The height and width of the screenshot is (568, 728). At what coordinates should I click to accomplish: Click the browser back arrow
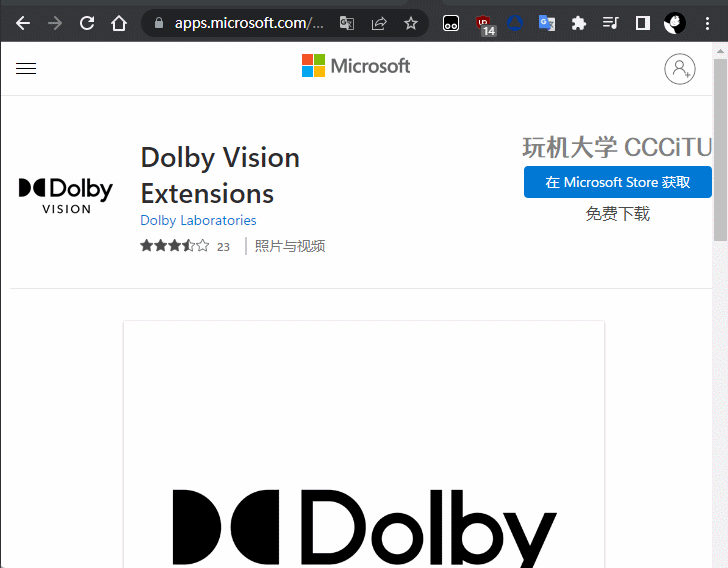23,23
